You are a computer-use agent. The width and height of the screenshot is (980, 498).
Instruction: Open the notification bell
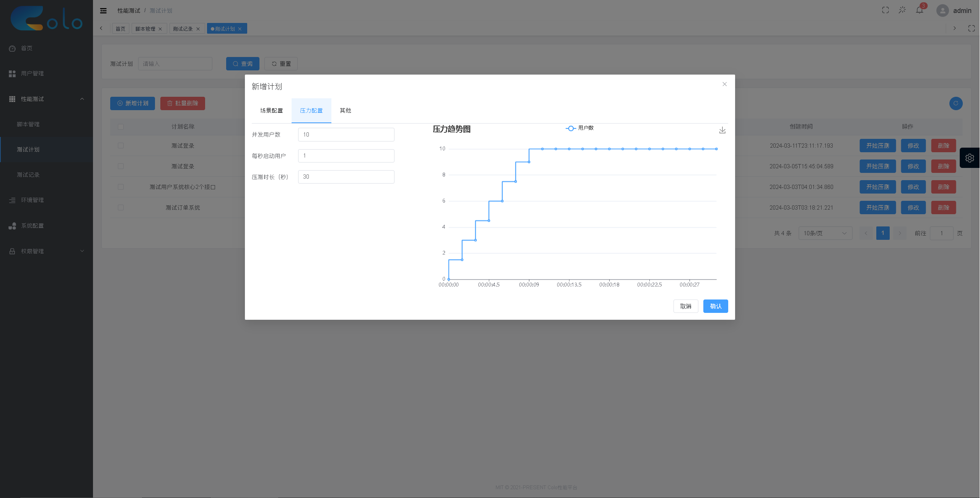coord(920,10)
